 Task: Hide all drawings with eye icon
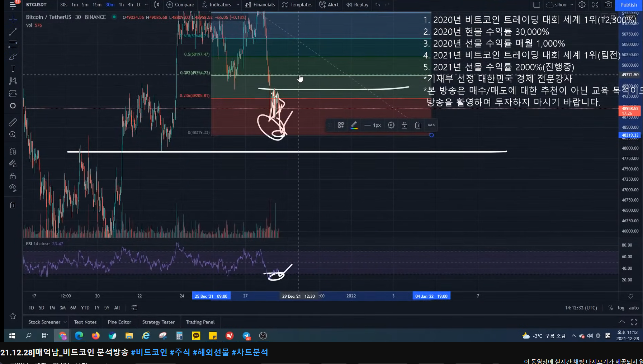[13, 188]
